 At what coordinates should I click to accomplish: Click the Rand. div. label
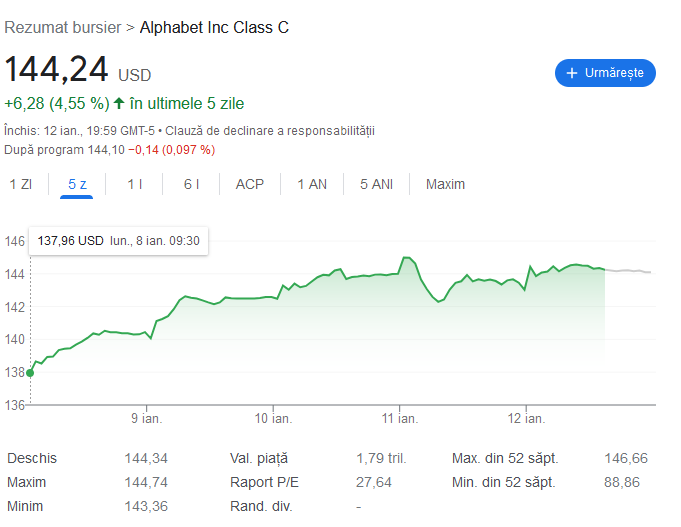(261, 506)
